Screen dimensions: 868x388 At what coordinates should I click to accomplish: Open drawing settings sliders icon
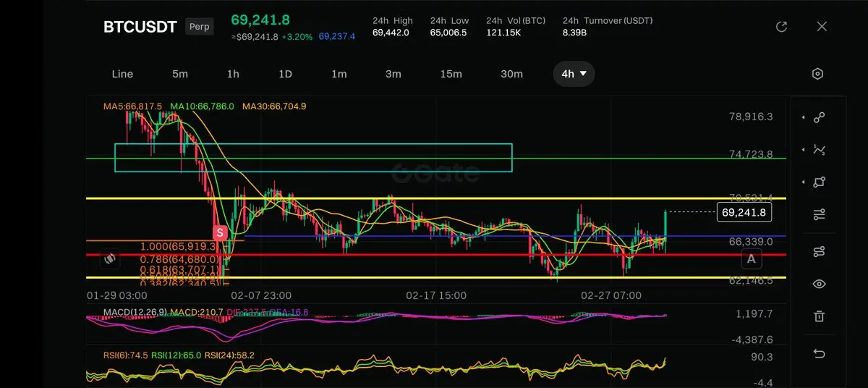tap(819, 215)
